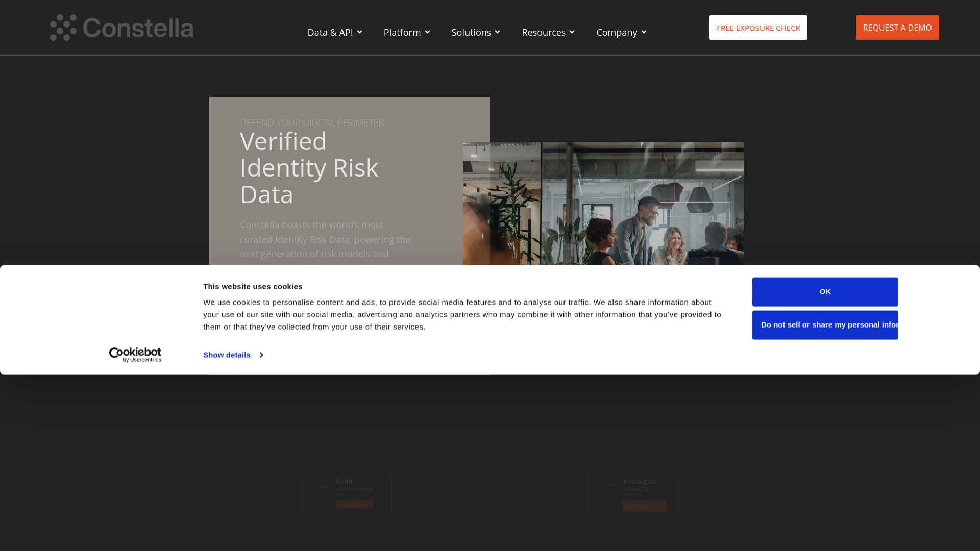Choose Do not sell or share my personal information
This screenshot has width=980, height=551.
tap(825, 325)
